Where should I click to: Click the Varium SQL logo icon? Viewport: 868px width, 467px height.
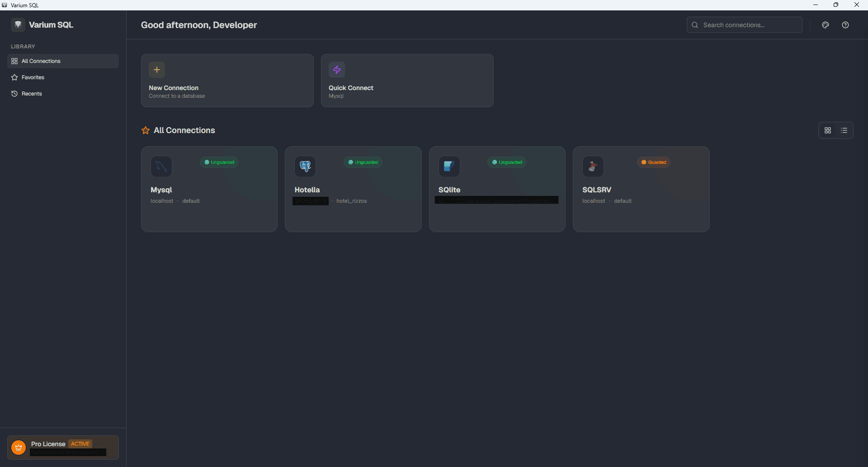point(18,25)
